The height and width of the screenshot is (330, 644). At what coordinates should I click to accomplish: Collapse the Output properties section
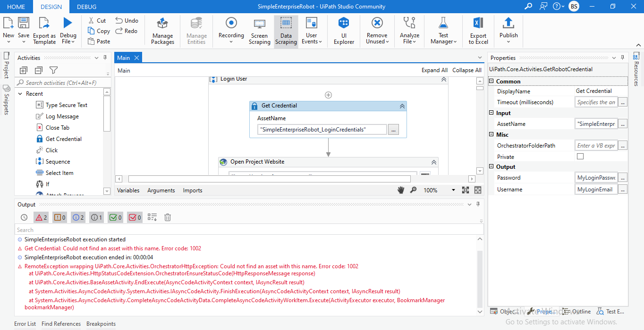[x=491, y=167]
